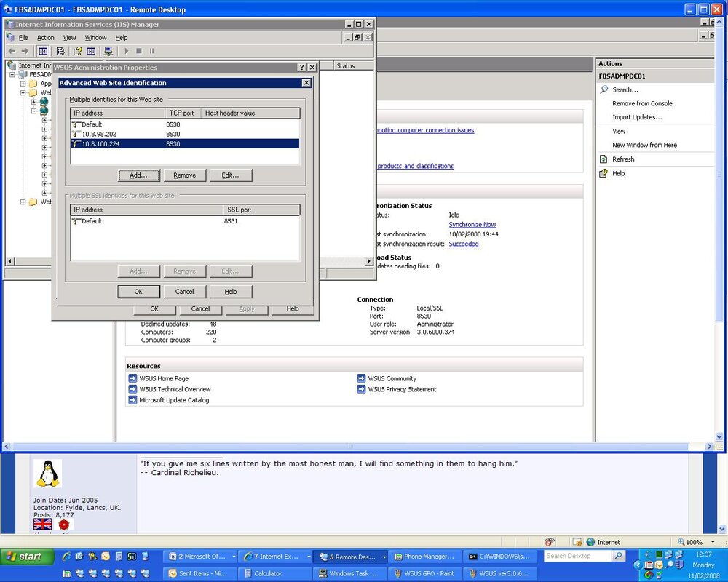Open the File menu in IIS Manager
Viewport: 728px width, 582px height.
click(x=23, y=38)
